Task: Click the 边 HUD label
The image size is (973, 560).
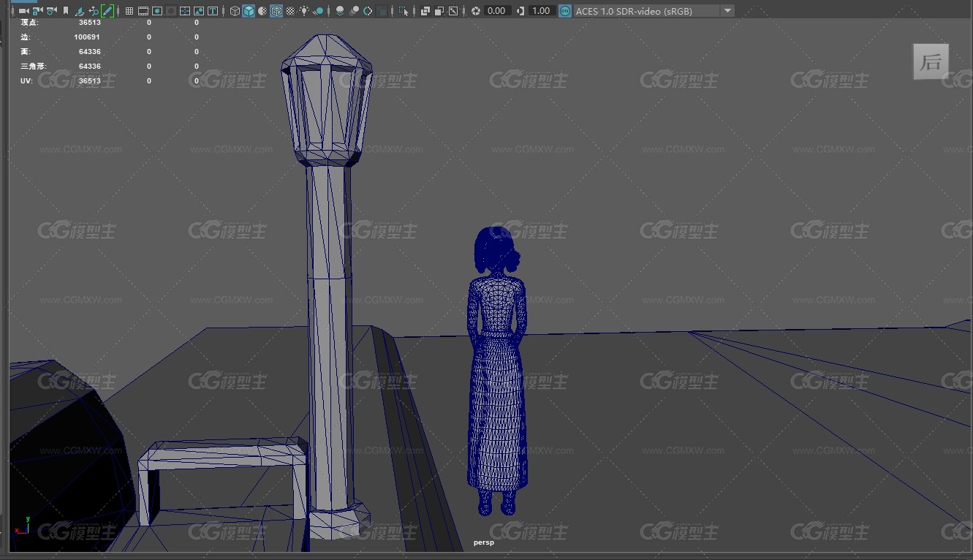Action: [26, 37]
